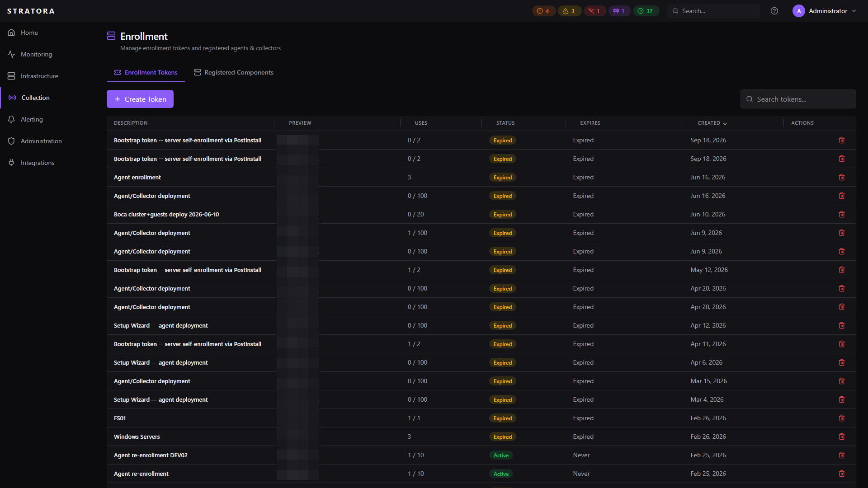Click the Active status of Agent re-enrollment DEV02
The width and height of the screenshot is (868, 488).
pos(501,455)
